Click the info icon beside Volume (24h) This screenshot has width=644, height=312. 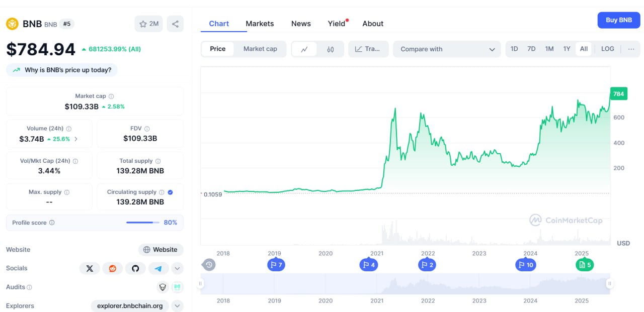click(x=69, y=129)
